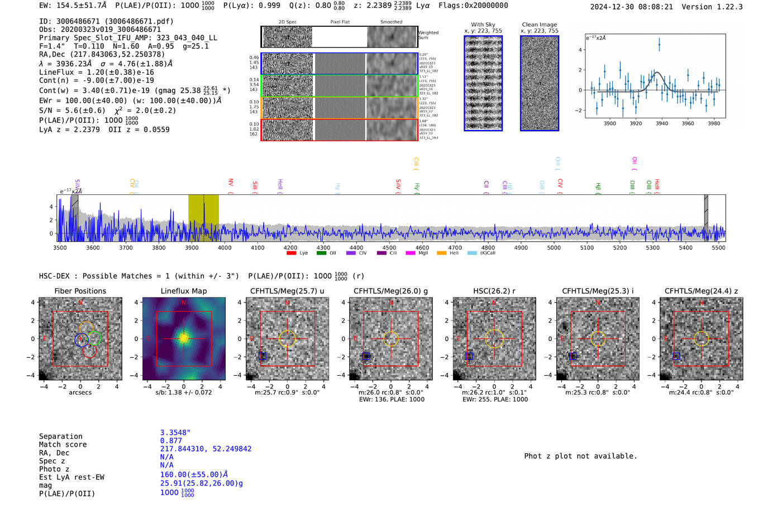The height and width of the screenshot is (532, 782).
Task: Click the blue fiber circle in Fiber Positions
Action: [x=82, y=339]
